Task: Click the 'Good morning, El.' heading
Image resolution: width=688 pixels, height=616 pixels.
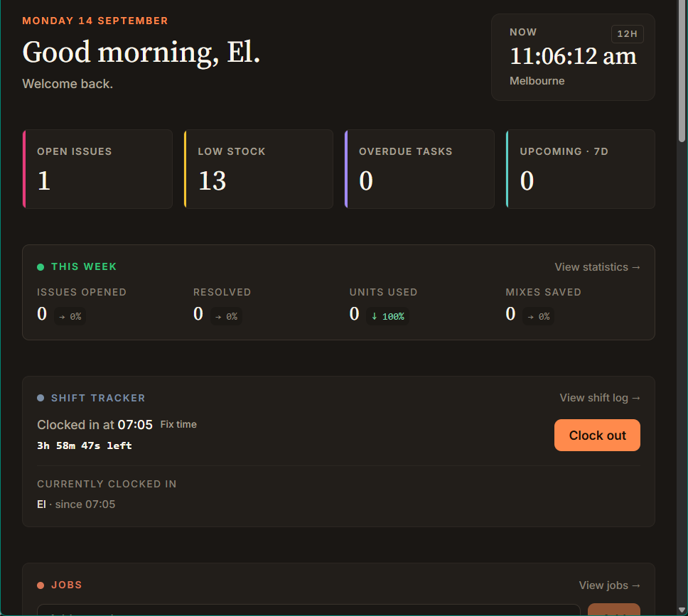Action: [x=141, y=52]
